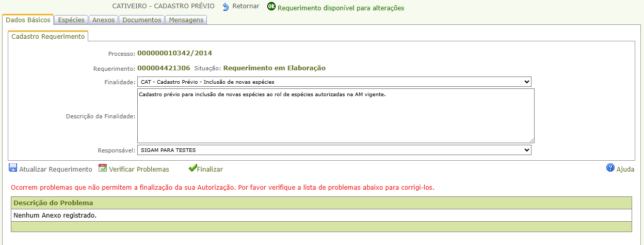Click the green OK status icon
This screenshot has height=245, width=644.
(271, 7)
